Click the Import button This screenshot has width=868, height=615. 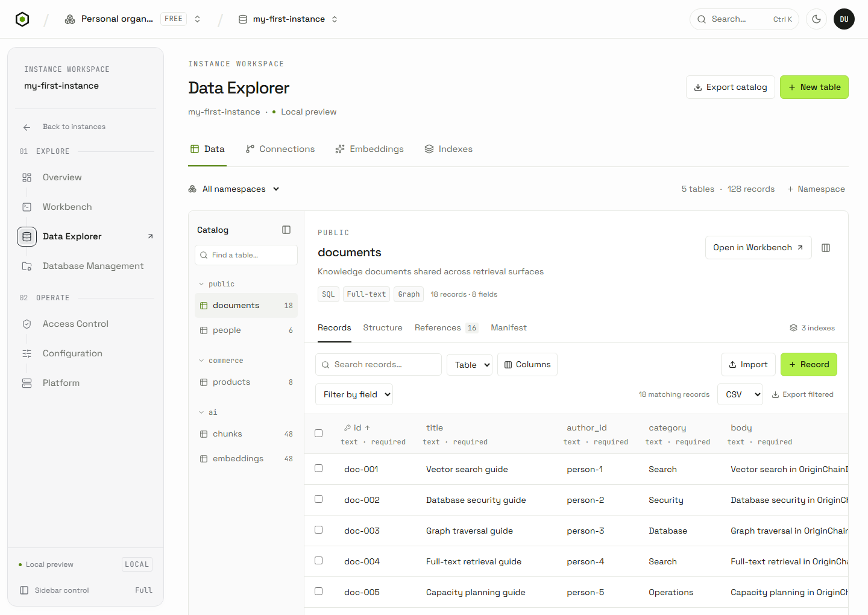pos(748,365)
